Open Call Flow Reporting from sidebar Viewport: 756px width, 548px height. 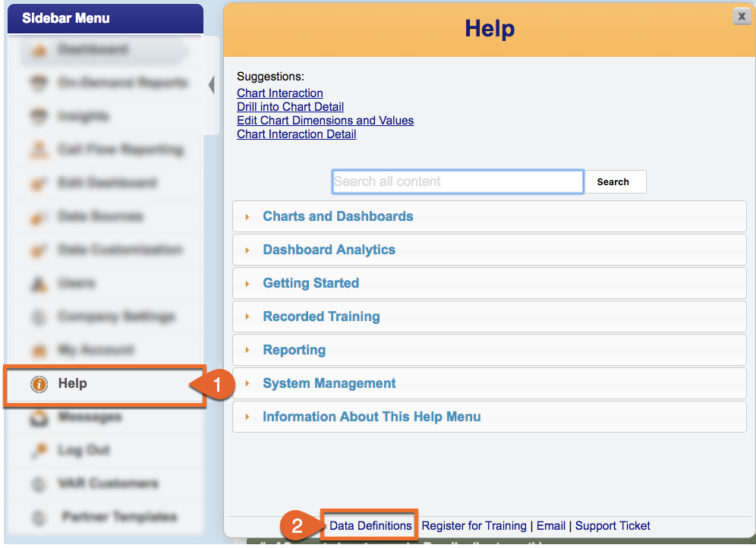pos(120,150)
